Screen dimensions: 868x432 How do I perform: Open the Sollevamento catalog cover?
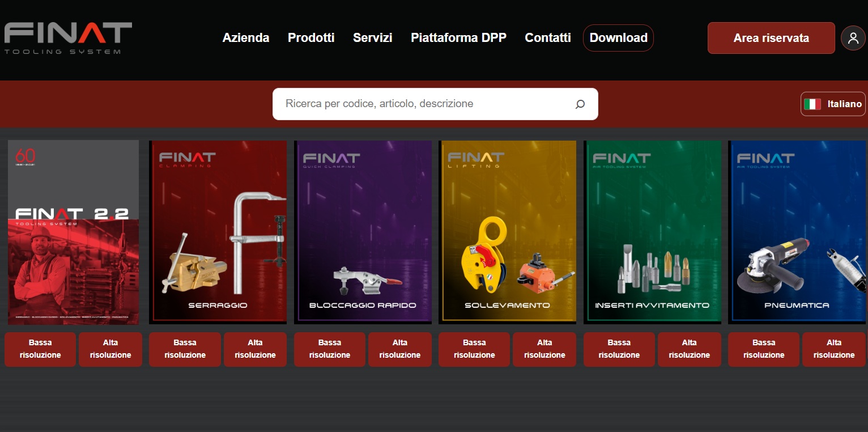click(508, 232)
